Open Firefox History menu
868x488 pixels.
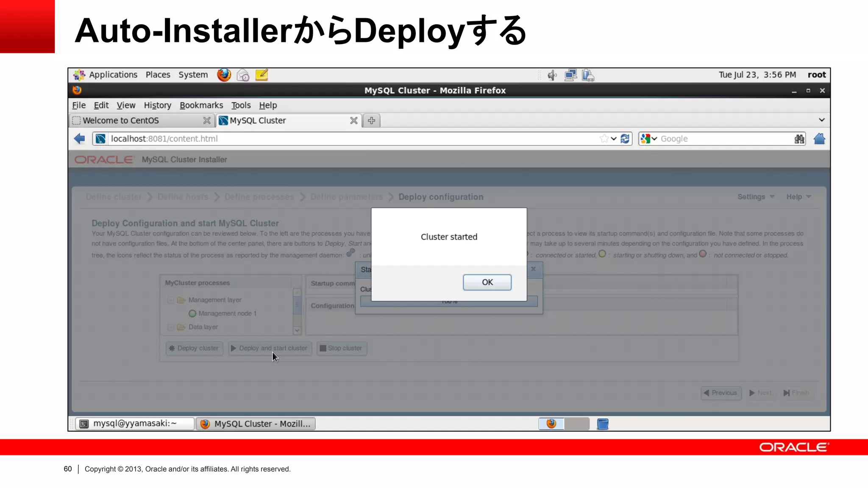157,105
